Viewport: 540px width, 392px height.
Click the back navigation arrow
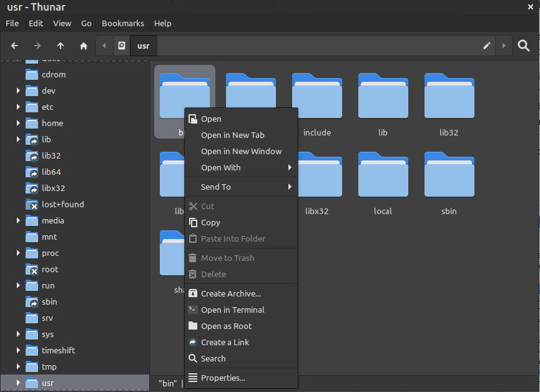pyautogui.click(x=14, y=46)
